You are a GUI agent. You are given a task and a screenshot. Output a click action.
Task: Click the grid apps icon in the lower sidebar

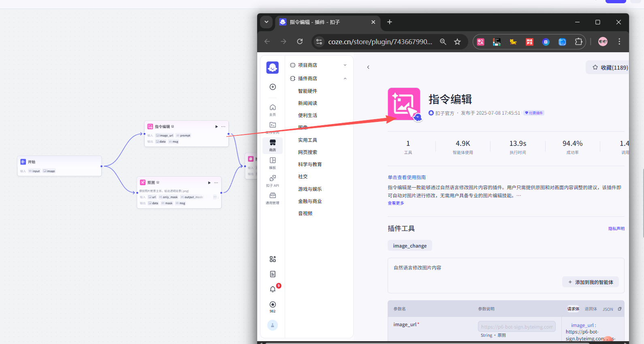(273, 259)
